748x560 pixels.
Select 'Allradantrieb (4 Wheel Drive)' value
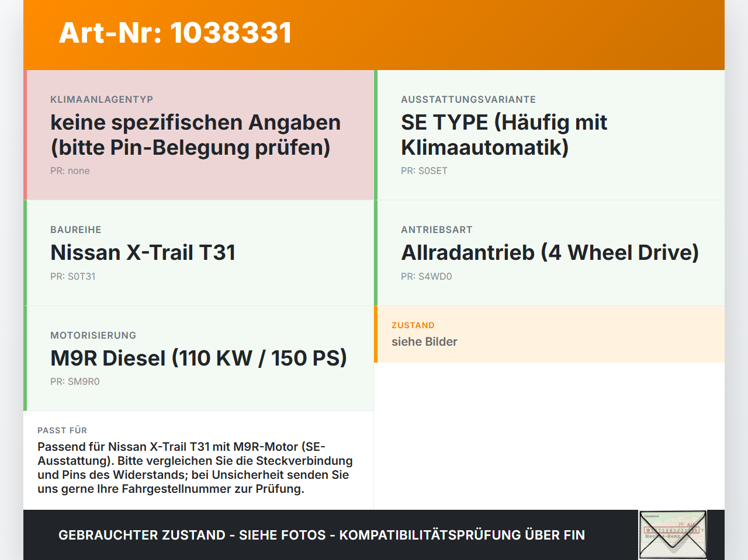[x=550, y=252]
